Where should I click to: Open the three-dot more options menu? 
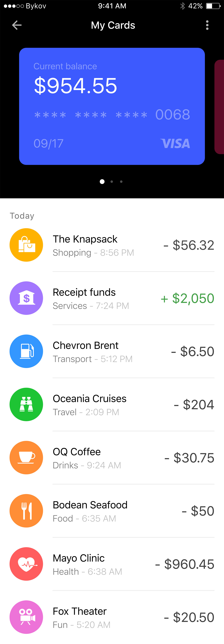click(x=207, y=25)
